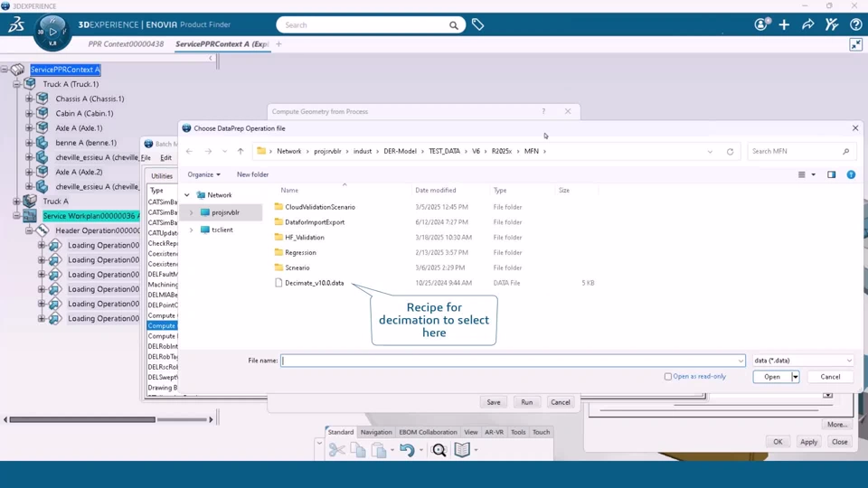This screenshot has height=488, width=868.
Task: Collapse the Network node in navigation pane
Action: (x=187, y=195)
